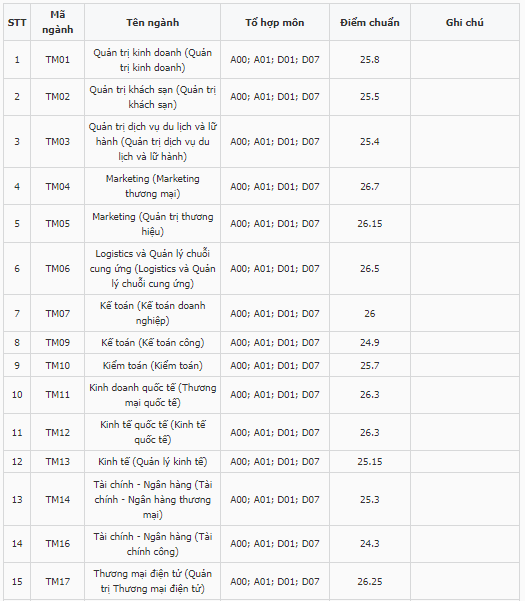The image size is (525, 601).
Task: Click the Kiểm toán major name cell
Action: tap(153, 365)
